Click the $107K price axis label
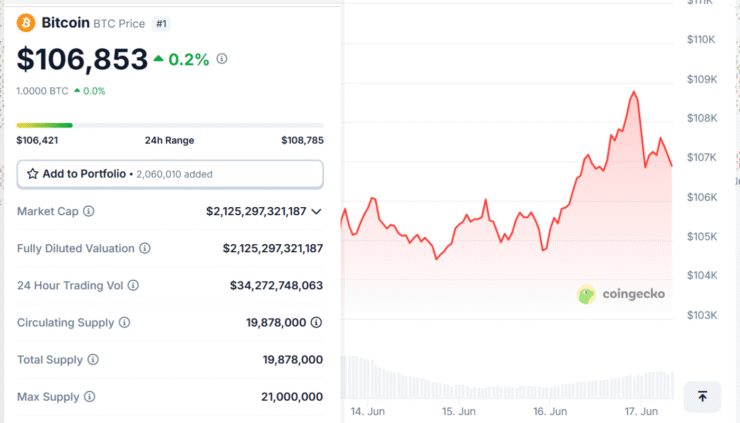 [x=701, y=157]
